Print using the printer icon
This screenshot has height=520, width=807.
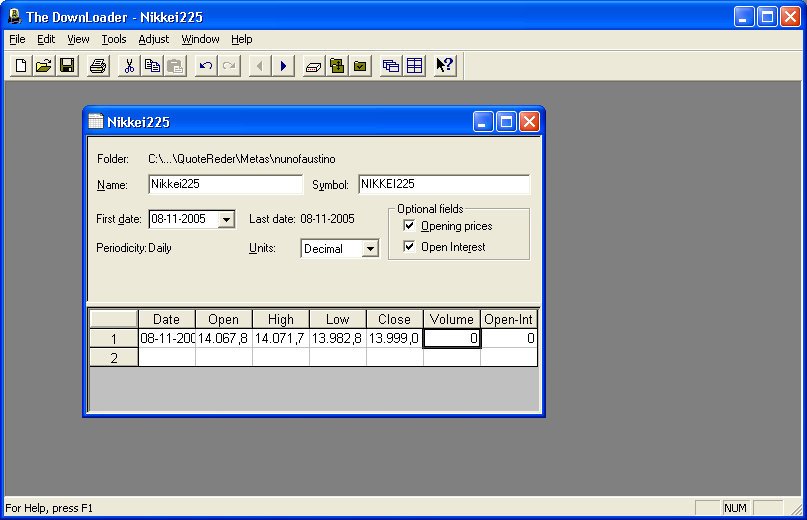click(x=98, y=66)
